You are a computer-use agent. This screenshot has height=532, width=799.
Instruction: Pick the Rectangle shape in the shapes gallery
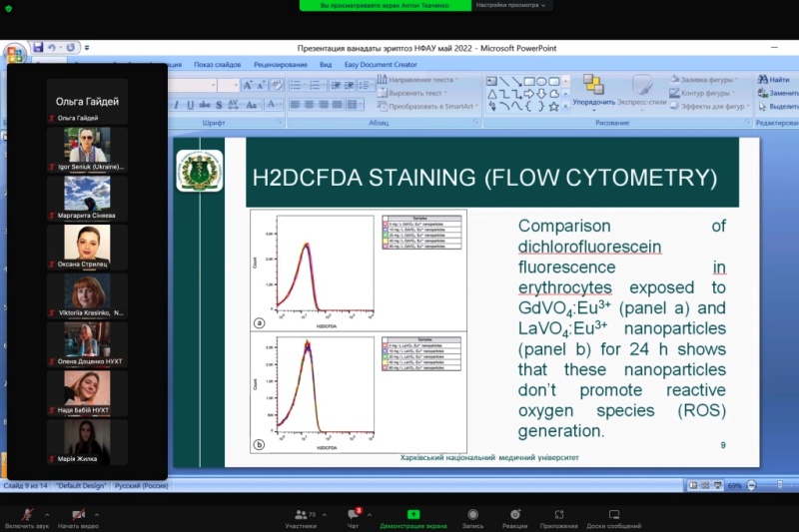pos(529,82)
